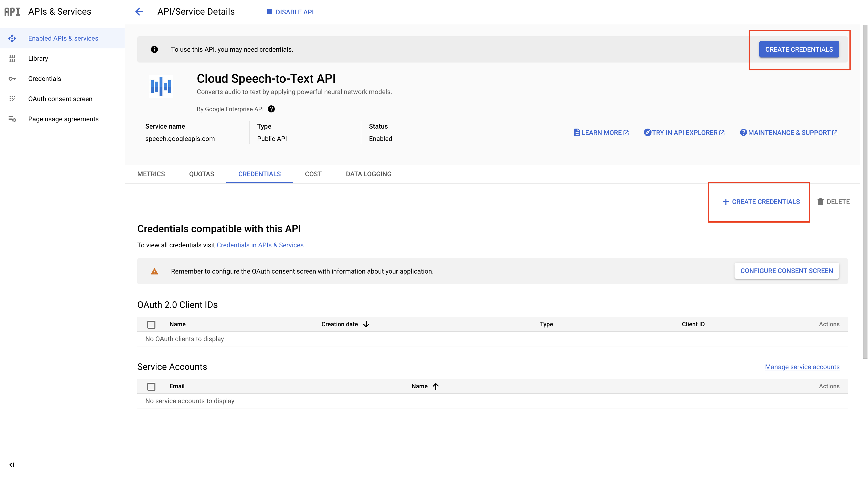Click the plus icon beside Create Credentials

tap(726, 202)
